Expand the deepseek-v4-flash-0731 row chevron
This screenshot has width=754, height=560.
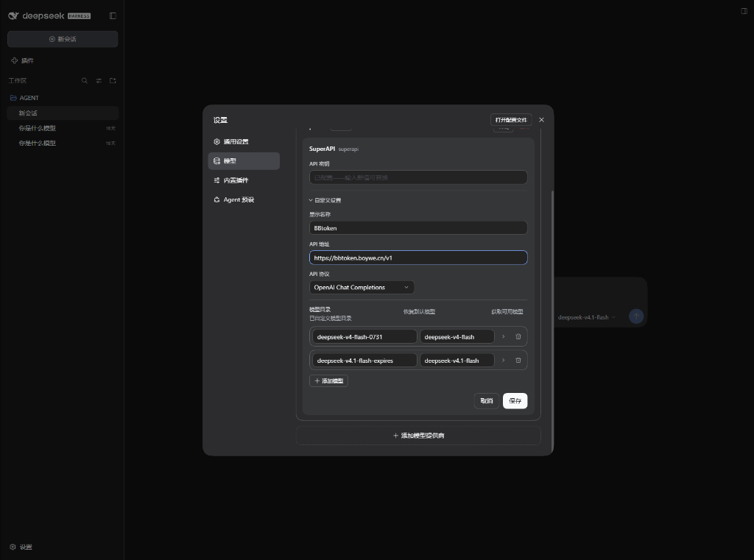pyautogui.click(x=504, y=336)
